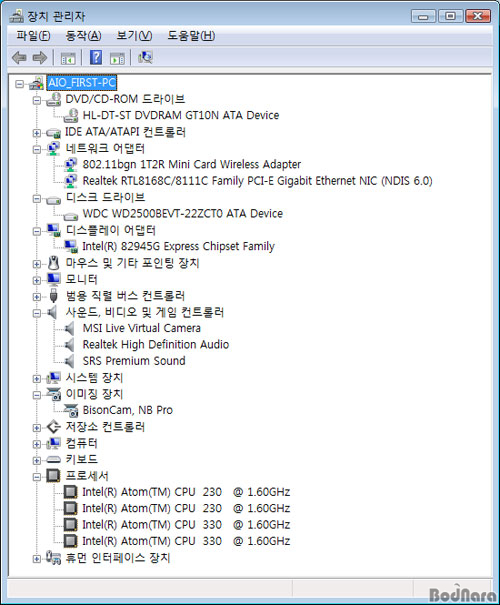Select Intel(R) 82945G Express Chipset Family
The height and width of the screenshot is (605, 500).
(178, 246)
